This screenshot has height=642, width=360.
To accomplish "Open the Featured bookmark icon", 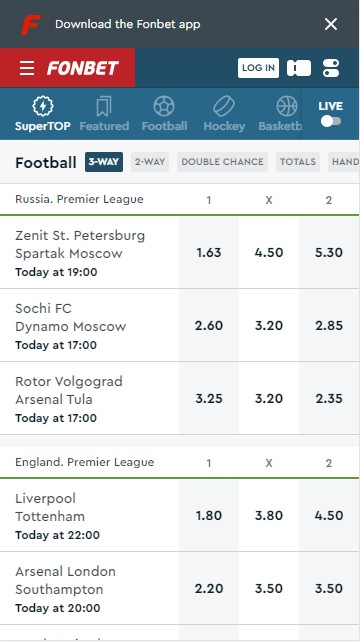I will (104, 106).
